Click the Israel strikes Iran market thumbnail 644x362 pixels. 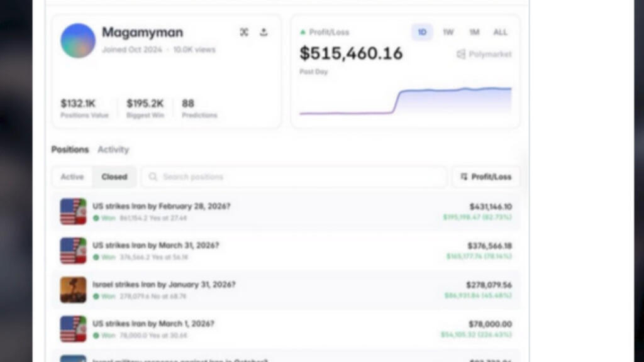73,290
